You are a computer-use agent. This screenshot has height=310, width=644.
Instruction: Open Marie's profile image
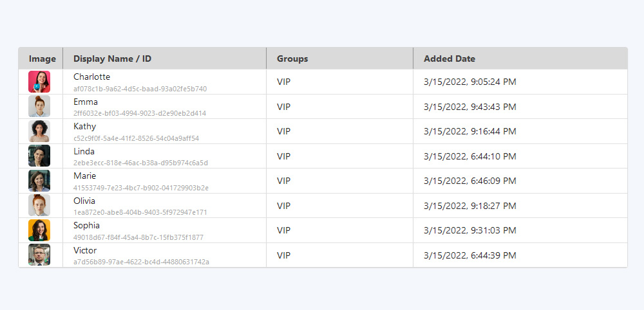pyautogui.click(x=39, y=181)
